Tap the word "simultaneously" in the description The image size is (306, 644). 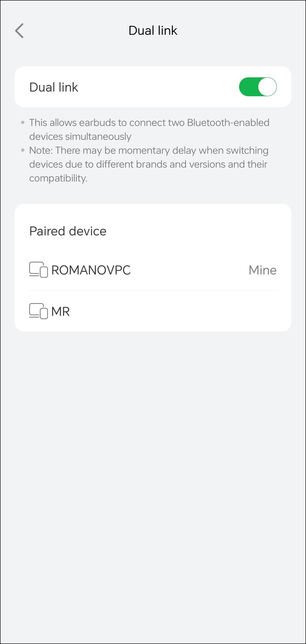click(x=98, y=136)
